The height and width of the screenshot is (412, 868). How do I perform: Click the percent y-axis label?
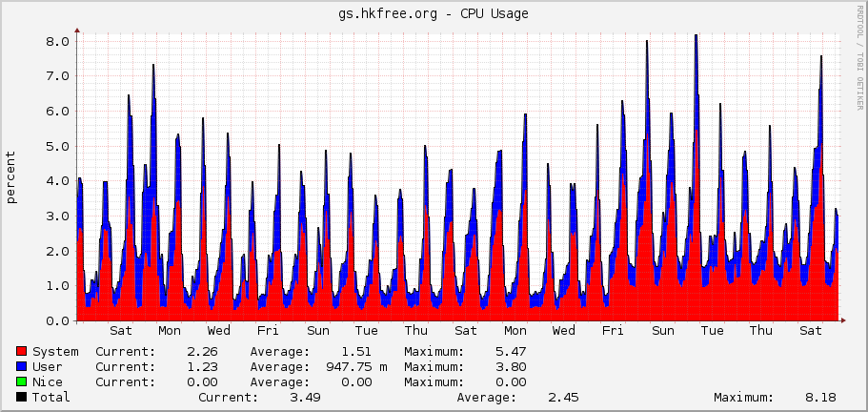tap(11, 177)
